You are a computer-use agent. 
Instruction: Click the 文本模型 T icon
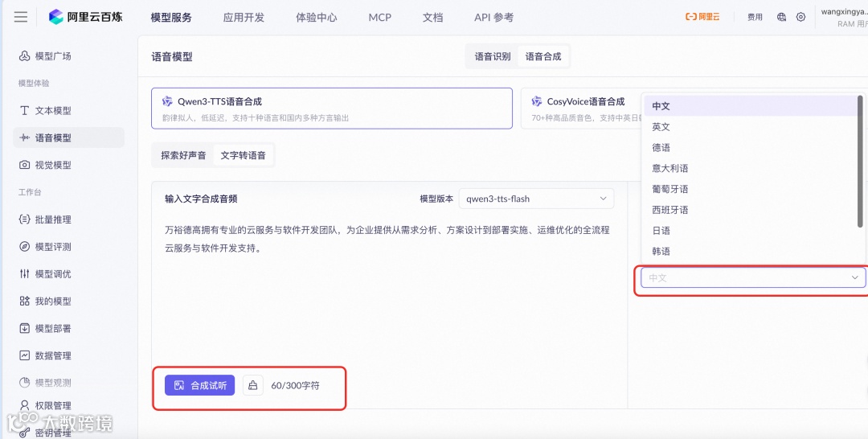coord(24,110)
